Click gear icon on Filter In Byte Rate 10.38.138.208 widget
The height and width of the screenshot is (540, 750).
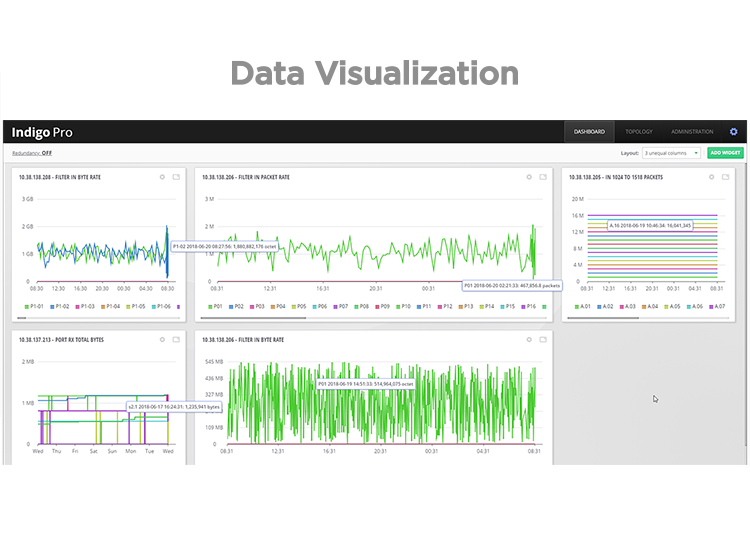(x=163, y=177)
